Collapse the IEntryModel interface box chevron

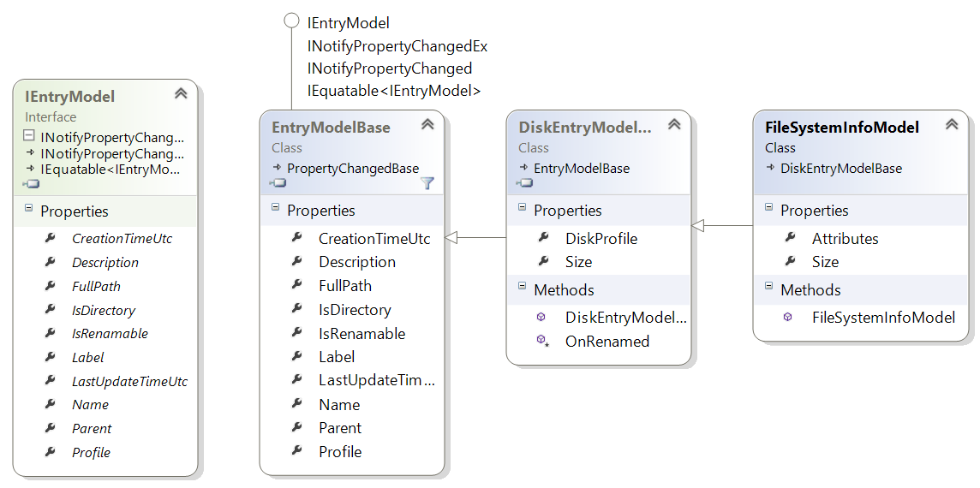[181, 93]
